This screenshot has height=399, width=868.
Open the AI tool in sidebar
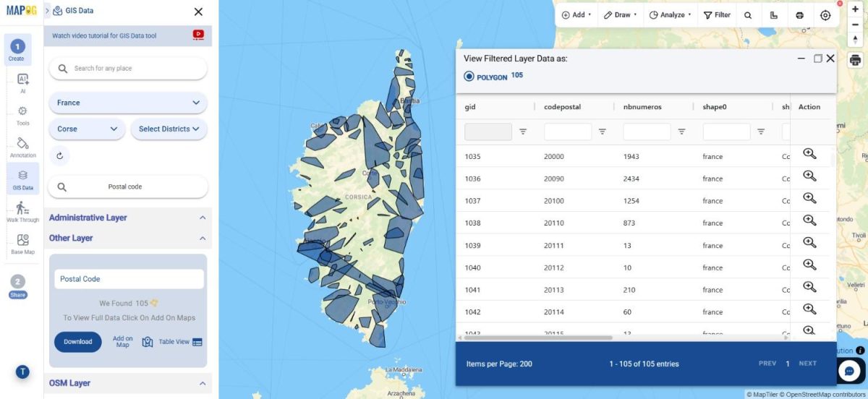22,84
